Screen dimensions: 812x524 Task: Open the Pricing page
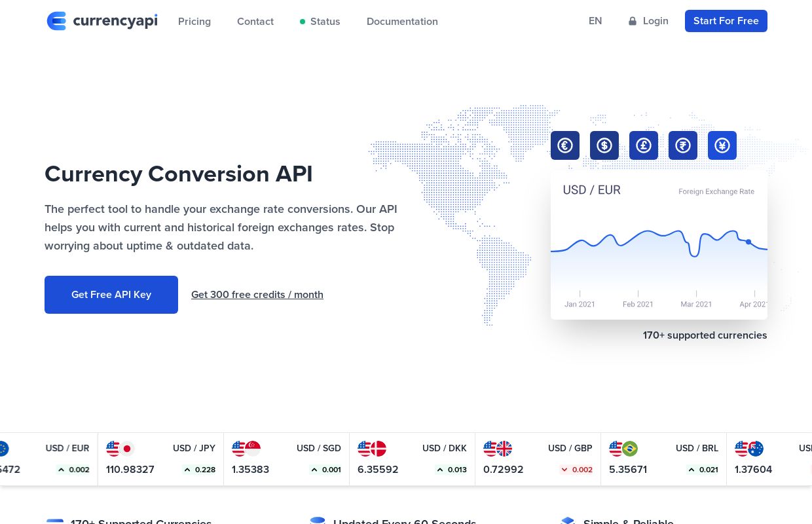pos(194,22)
